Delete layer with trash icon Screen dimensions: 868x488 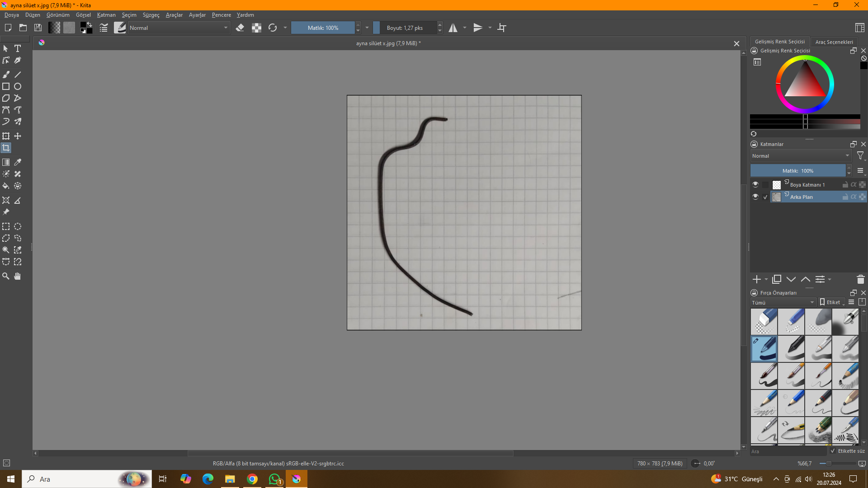[860, 280]
